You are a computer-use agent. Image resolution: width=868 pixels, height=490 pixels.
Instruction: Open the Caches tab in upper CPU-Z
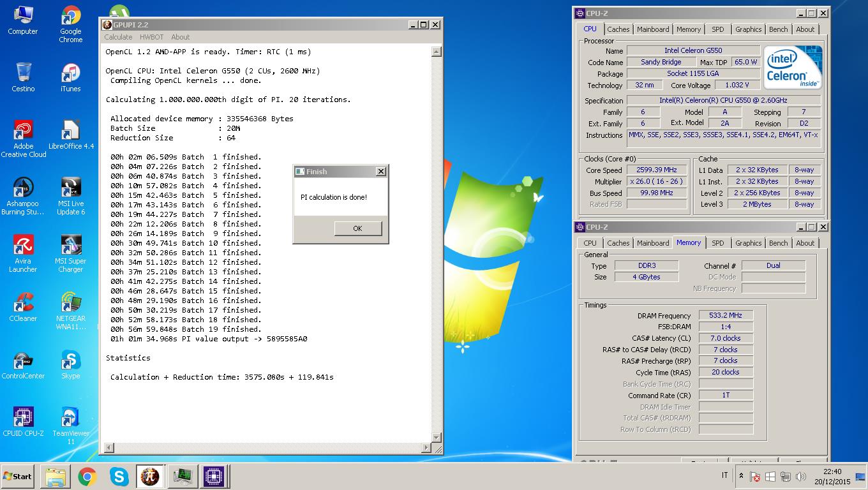point(618,29)
